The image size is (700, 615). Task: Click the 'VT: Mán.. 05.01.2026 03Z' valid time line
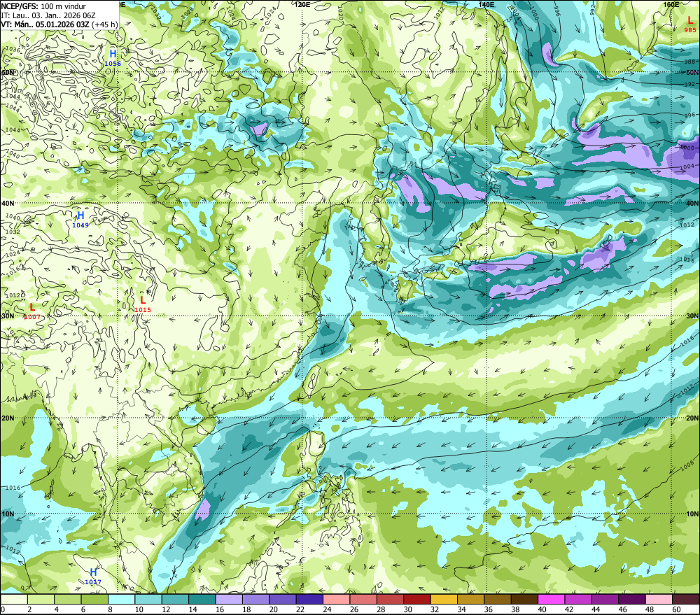pos(45,24)
